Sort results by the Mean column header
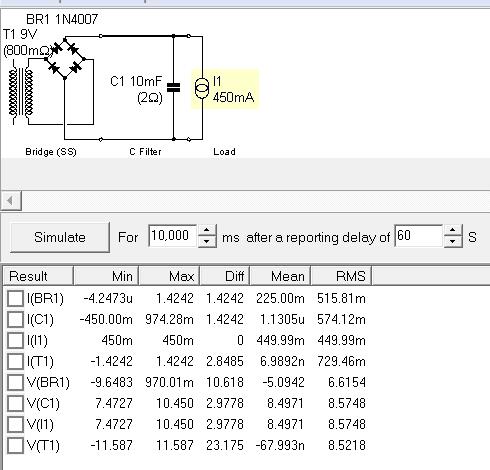Viewport: 490px width, 470px height. click(x=280, y=276)
